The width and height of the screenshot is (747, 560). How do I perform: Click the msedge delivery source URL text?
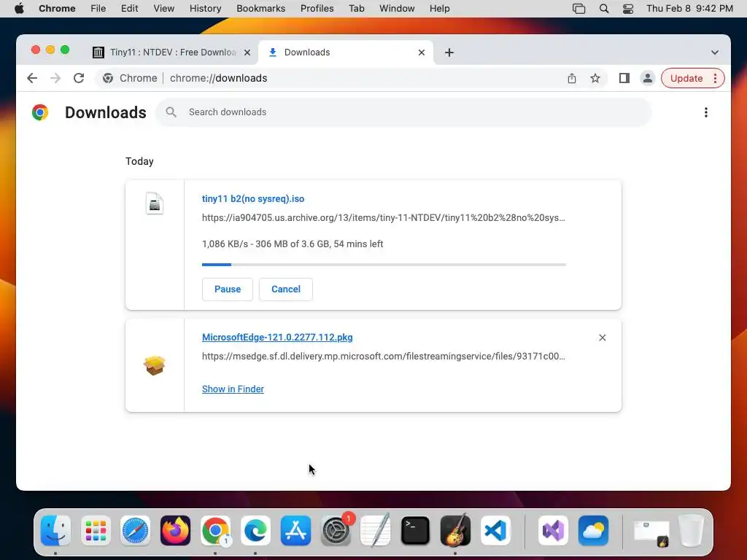tap(384, 356)
